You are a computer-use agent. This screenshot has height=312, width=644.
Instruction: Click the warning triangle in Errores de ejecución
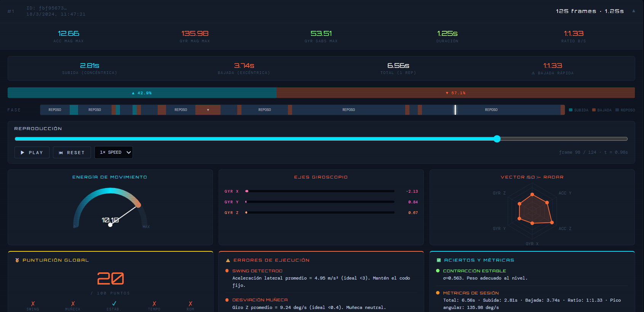tap(228, 261)
